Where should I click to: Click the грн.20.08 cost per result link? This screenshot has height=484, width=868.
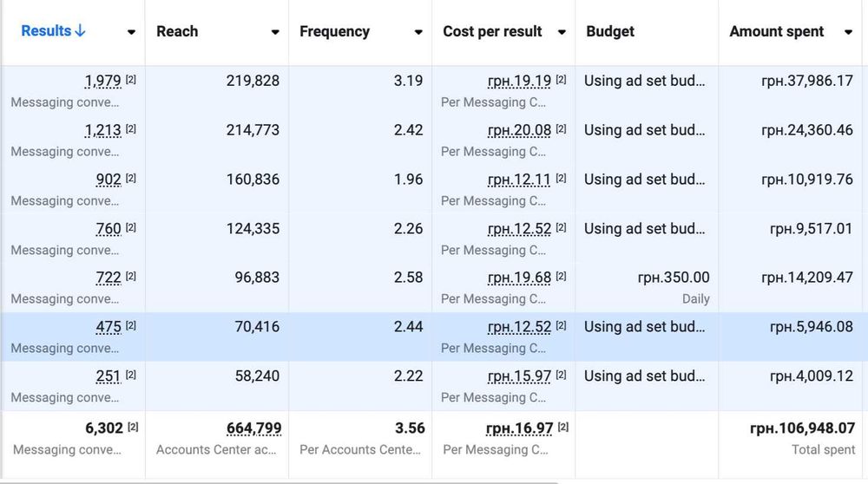pos(519,131)
